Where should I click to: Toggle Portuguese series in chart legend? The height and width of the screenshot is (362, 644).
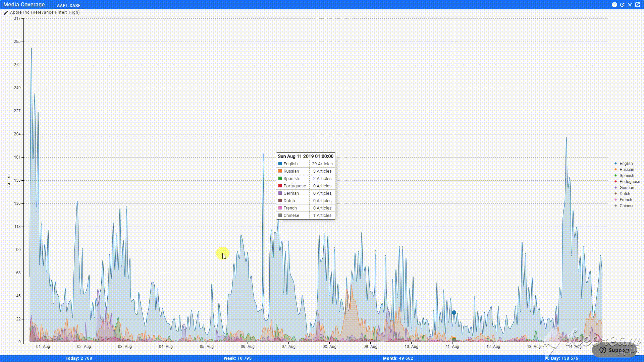coord(629,182)
